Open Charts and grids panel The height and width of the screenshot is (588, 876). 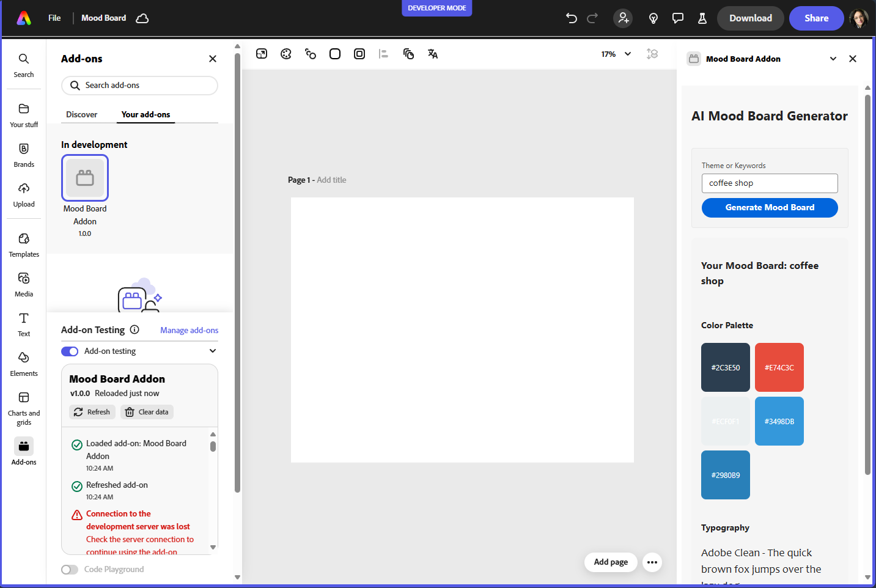pos(24,408)
